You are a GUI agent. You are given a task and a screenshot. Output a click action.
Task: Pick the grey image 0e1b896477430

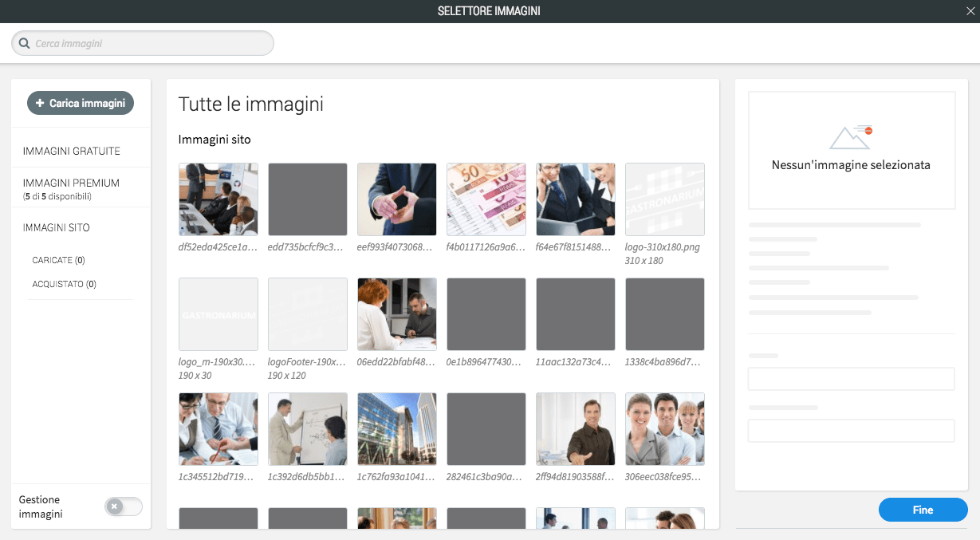pyautogui.click(x=486, y=314)
